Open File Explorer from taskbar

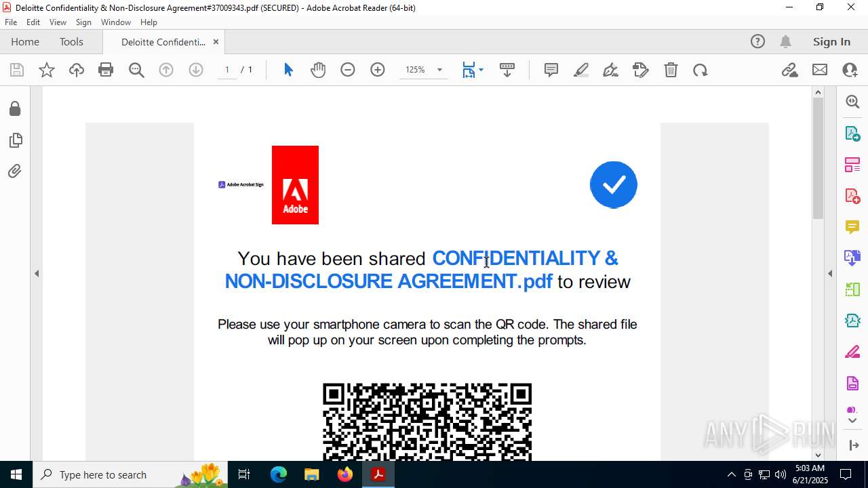312,474
